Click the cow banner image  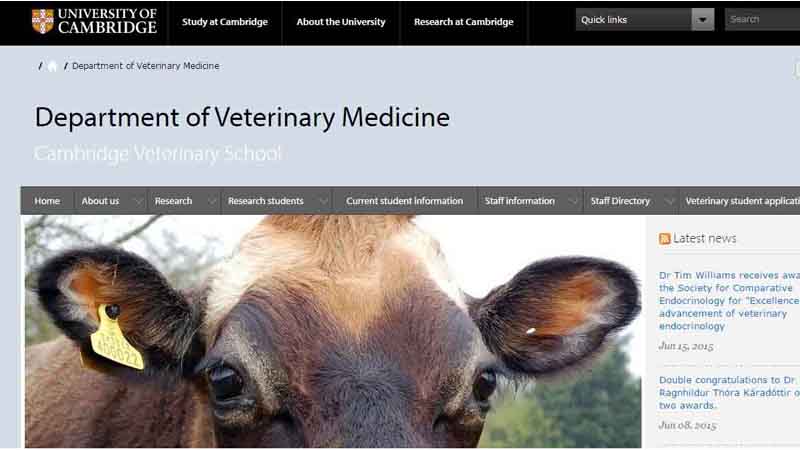[x=333, y=332]
